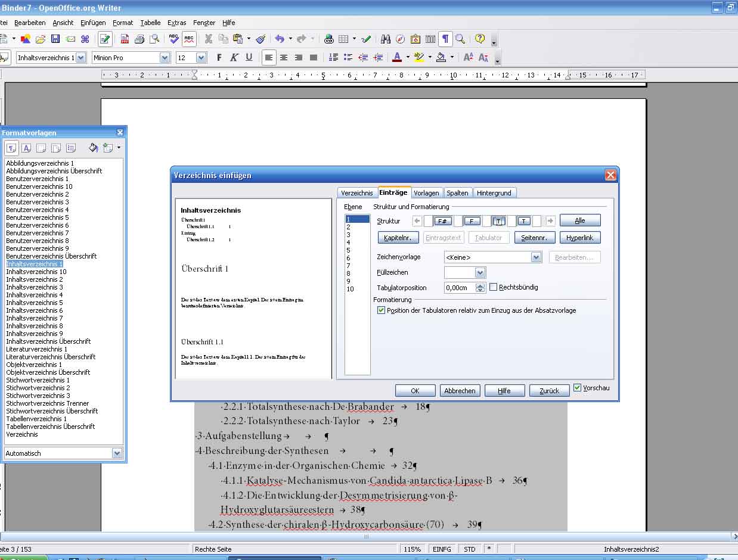738x560 pixels.
Task: Toggle the nonprinting characters pilcrow icon
Action: point(445,39)
